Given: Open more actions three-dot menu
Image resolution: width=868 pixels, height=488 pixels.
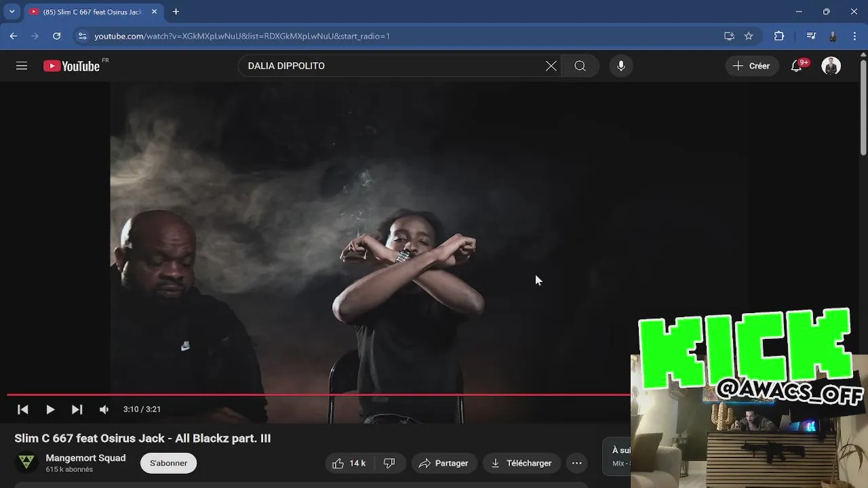Looking at the screenshot, I should click(577, 463).
